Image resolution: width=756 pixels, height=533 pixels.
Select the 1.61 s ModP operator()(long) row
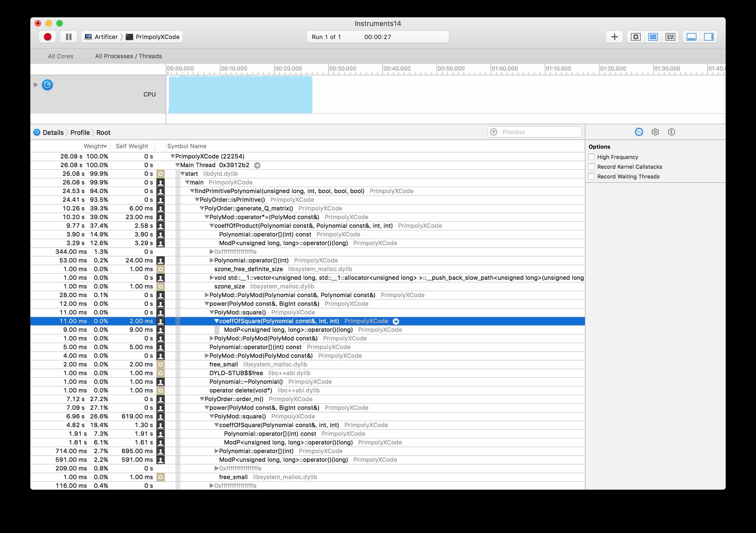point(308,443)
